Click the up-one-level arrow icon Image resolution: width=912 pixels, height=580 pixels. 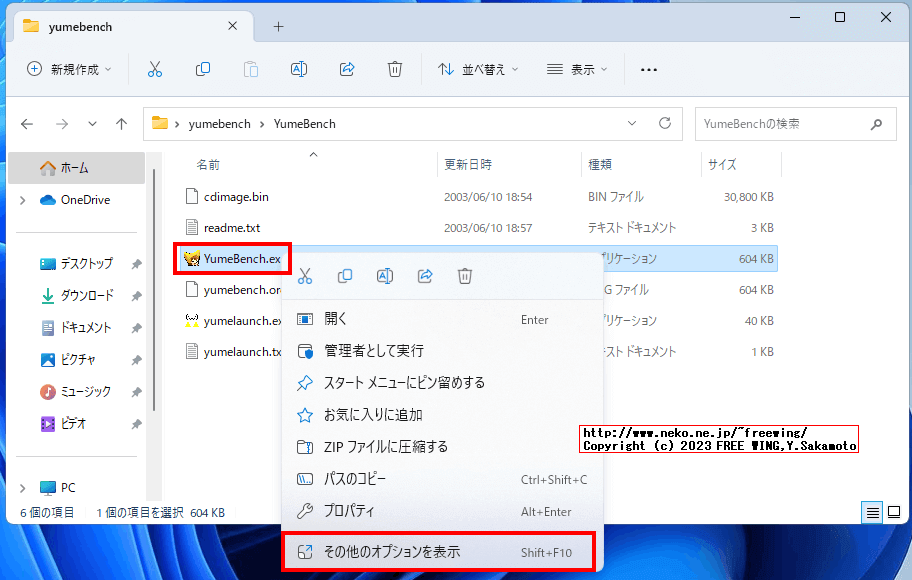121,123
